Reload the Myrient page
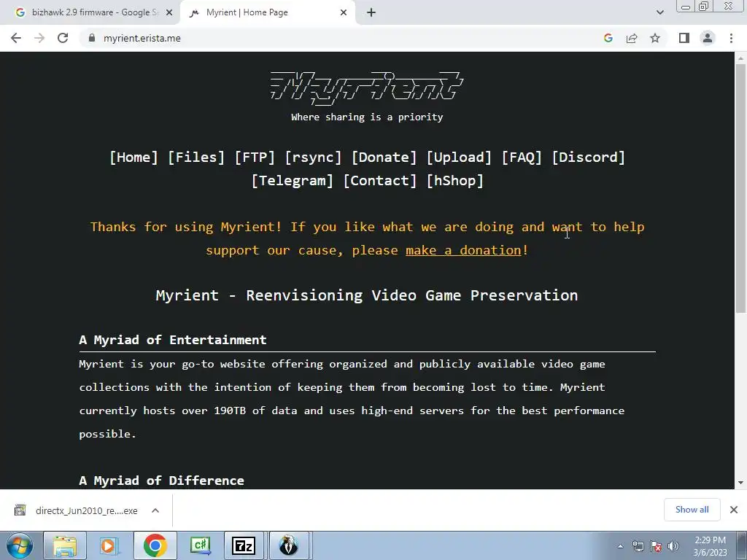 63,38
